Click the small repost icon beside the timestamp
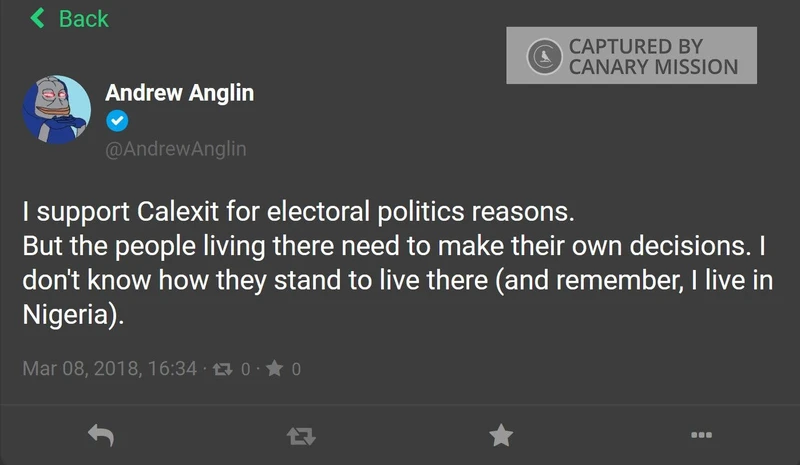 point(224,369)
